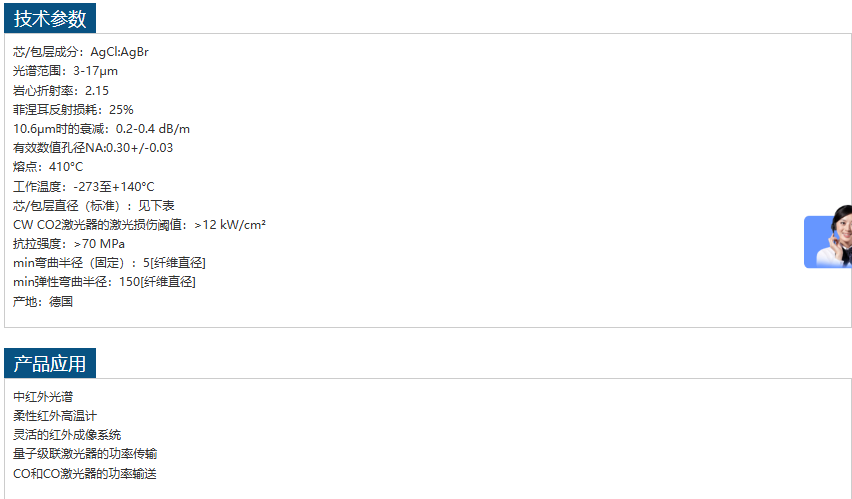Click the customer service avatar icon

point(828,240)
